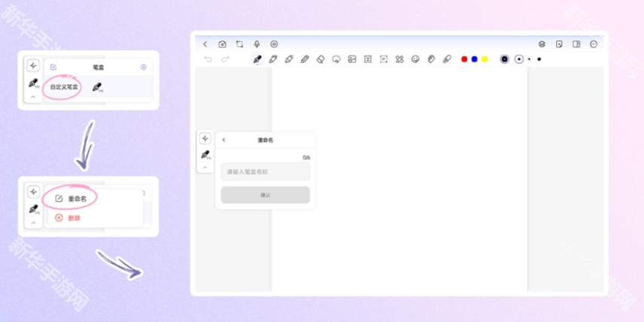Click the circle icon right of 笔盒

144,67
